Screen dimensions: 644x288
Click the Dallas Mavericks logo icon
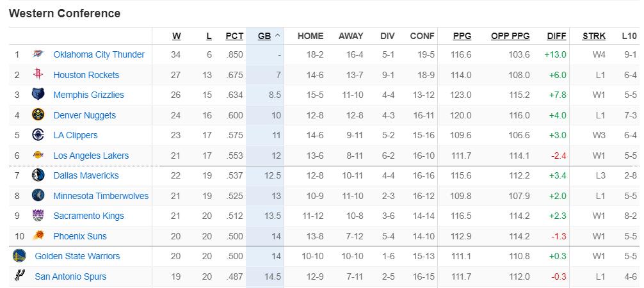click(x=38, y=175)
